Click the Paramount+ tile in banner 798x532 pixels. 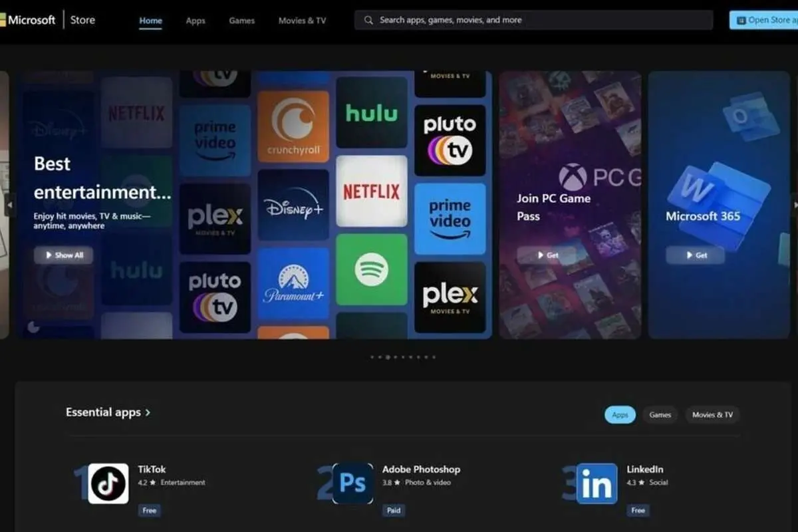[x=293, y=283]
